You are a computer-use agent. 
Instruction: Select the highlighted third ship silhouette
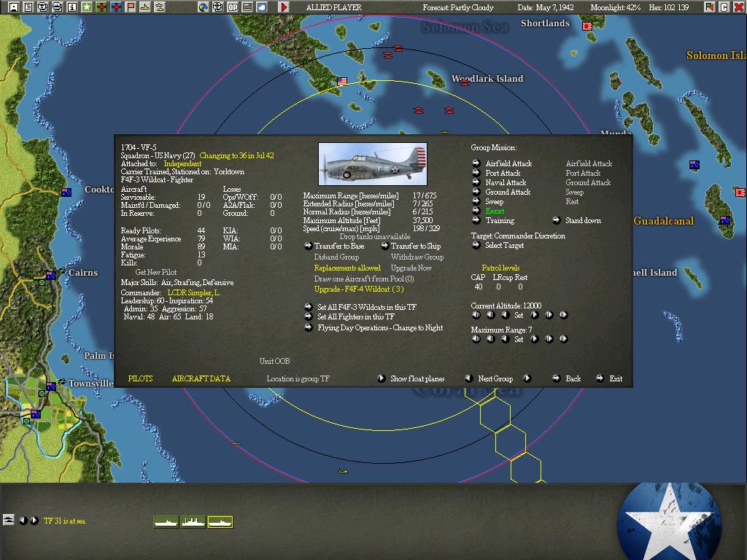click(x=220, y=522)
